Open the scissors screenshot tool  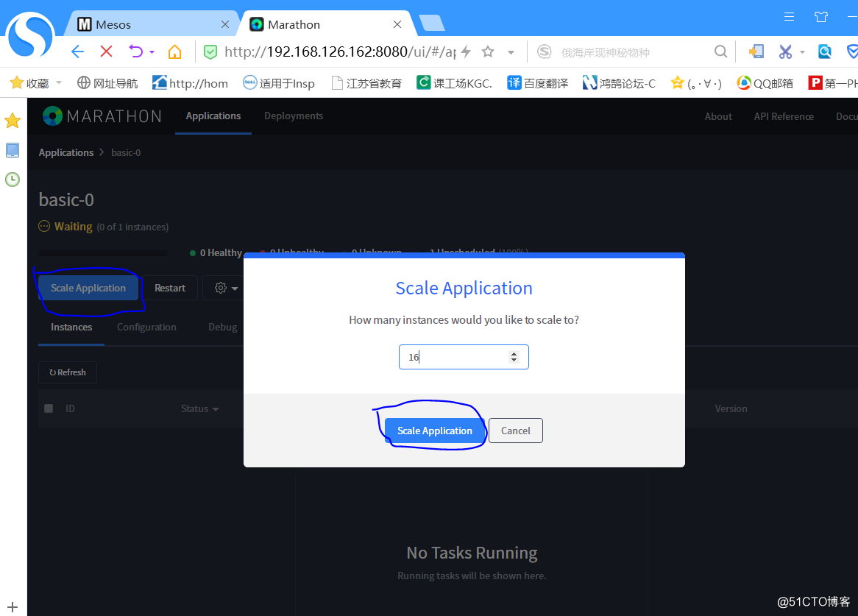[x=785, y=52]
